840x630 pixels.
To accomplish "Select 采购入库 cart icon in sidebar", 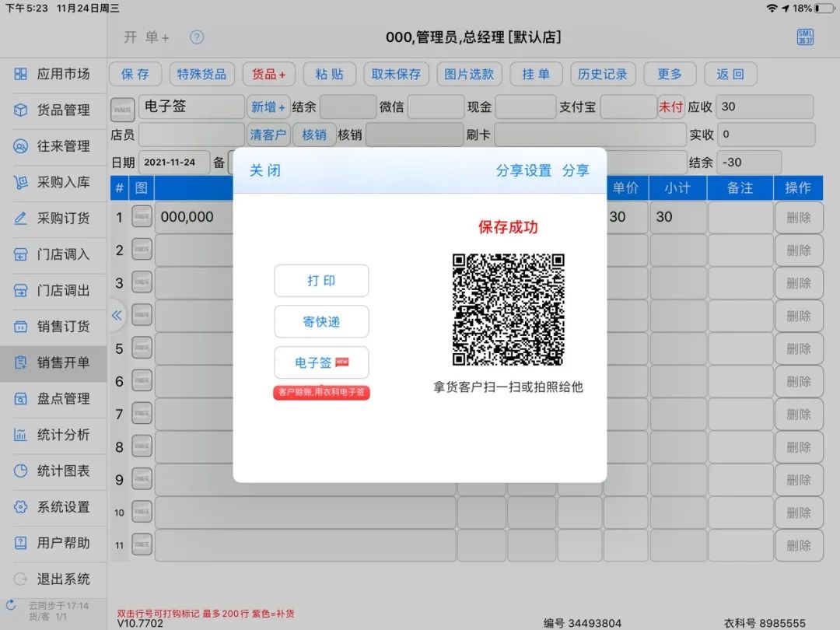I will 20,182.
